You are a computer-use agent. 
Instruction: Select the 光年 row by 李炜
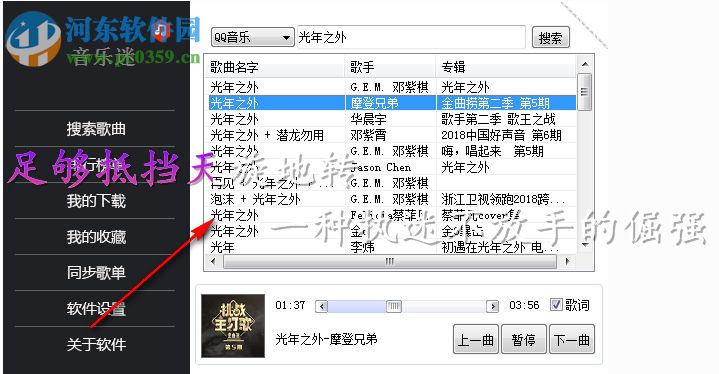392,248
